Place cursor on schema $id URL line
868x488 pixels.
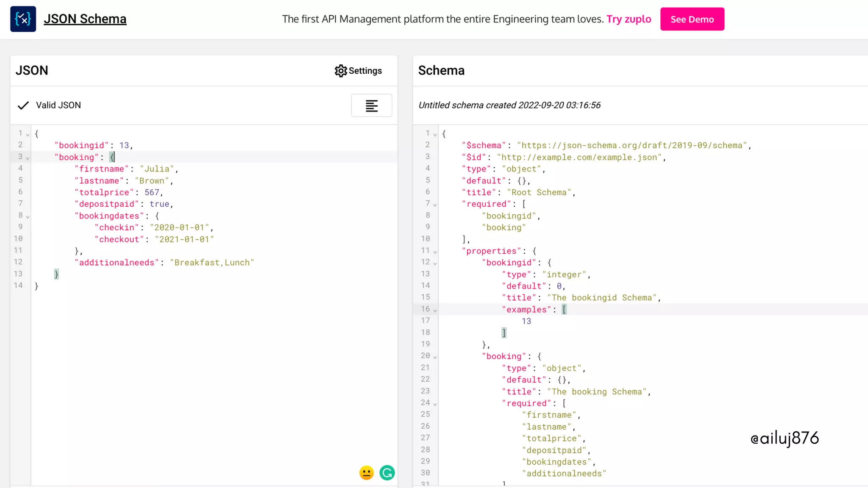point(579,158)
